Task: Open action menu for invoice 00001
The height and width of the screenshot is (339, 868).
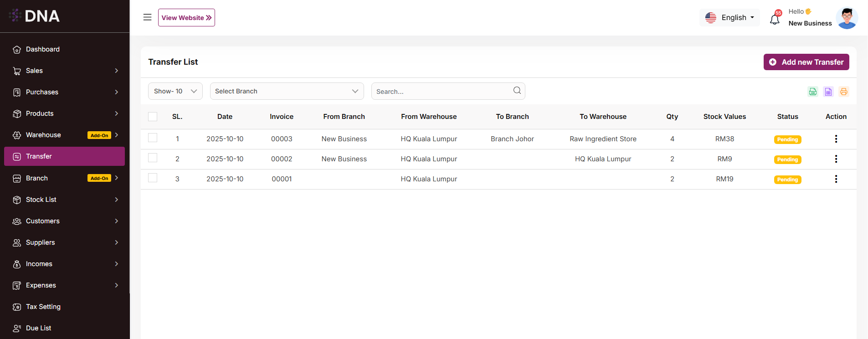Action: point(836,179)
